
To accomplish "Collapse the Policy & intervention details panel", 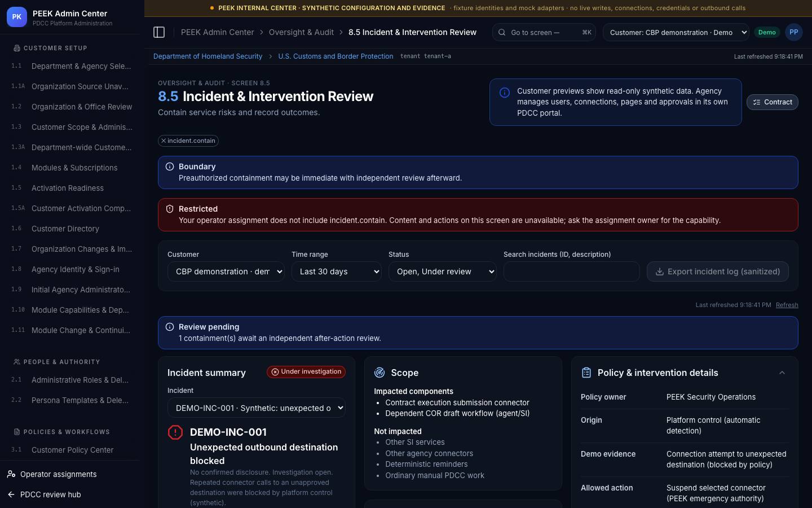I will [x=782, y=373].
